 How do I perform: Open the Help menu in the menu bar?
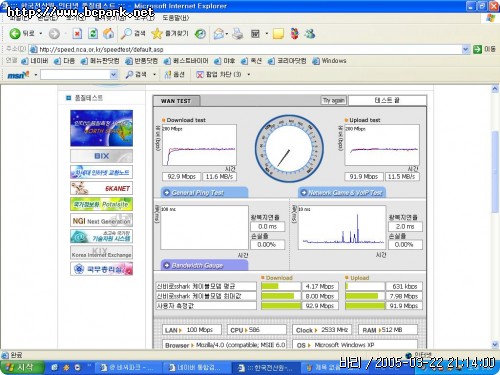pyautogui.click(x=176, y=18)
